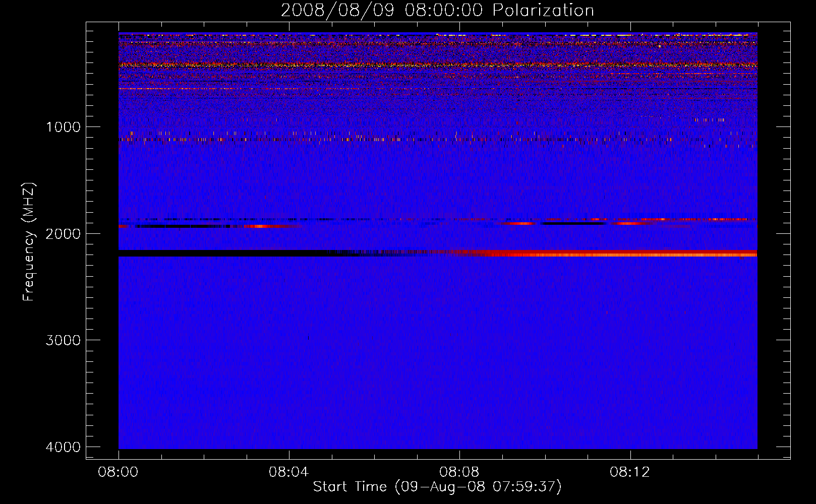
Task: Click the '1000' frequency tick label
Action: (63, 127)
